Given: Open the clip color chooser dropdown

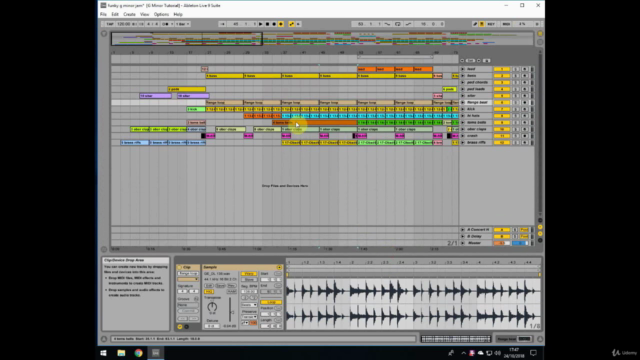Looking at the screenshot, I should [188, 279].
